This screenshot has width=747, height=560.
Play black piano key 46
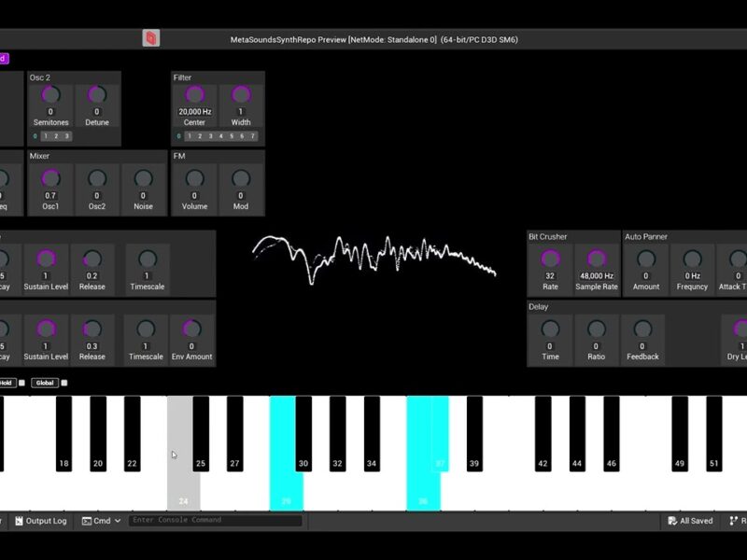pyautogui.click(x=612, y=433)
